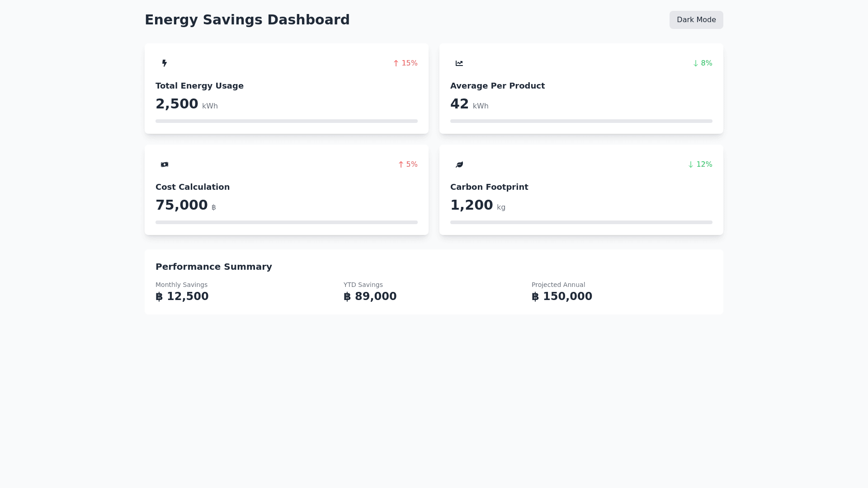Click the Carbon Footprint progress bar
Viewport: 868px width, 488px height.
(581, 222)
